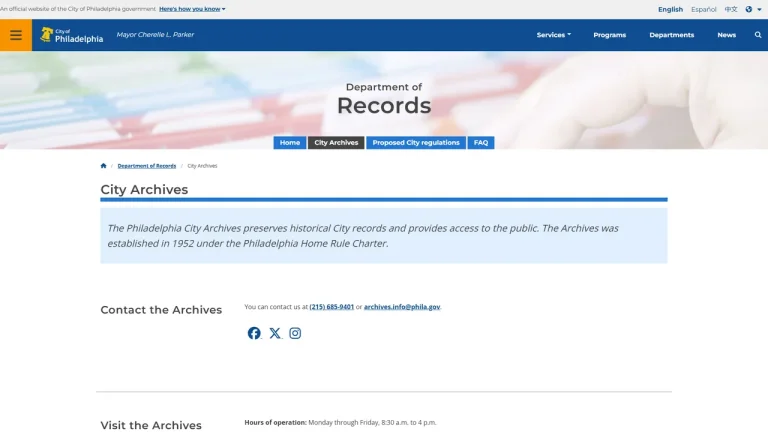The height and width of the screenshot is (432, 768).
Task: Open the FAQ tab
Action: 480,143
